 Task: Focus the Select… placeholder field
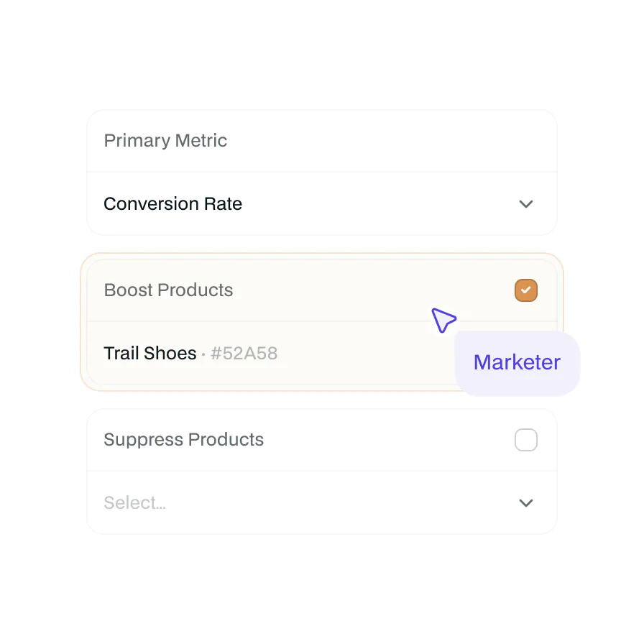135,503
